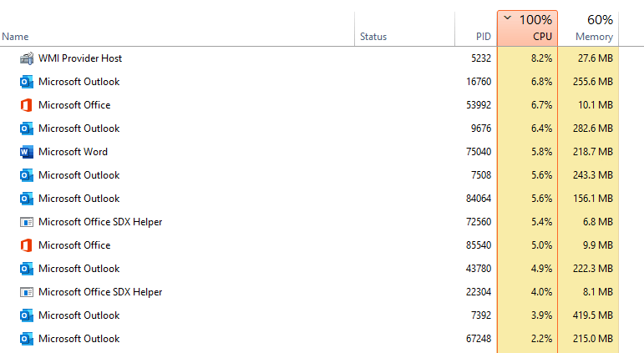Click the PID value 43780
The width and height of the screenshot is (644, 353).
tap(479, 269)
